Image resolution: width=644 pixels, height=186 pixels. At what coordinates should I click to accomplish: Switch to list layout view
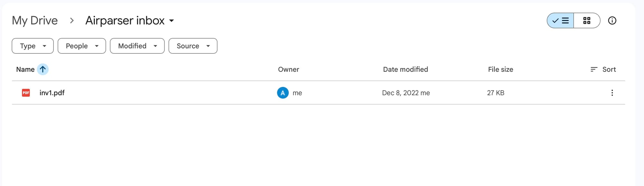tap(560, 21)
